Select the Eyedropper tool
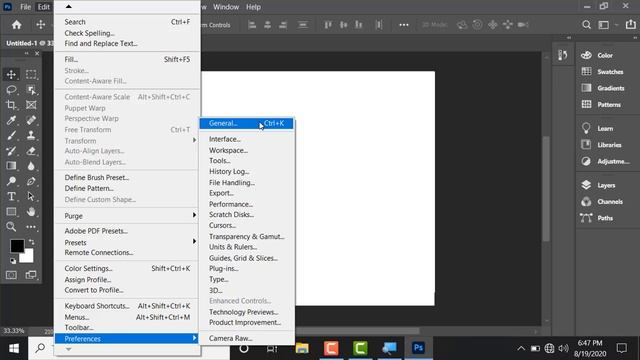The width and height of the screenshot is (640, 360). [x=11, y=120]
